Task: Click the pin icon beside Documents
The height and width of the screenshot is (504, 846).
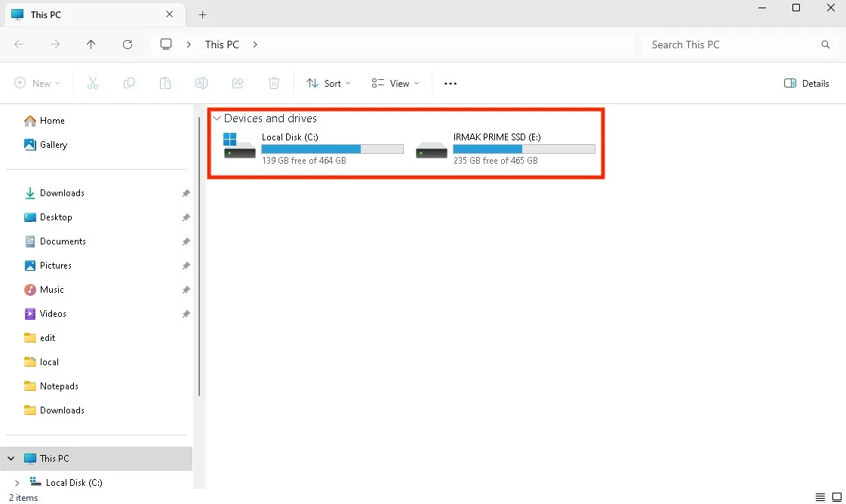Action: [x=186, y=241]
